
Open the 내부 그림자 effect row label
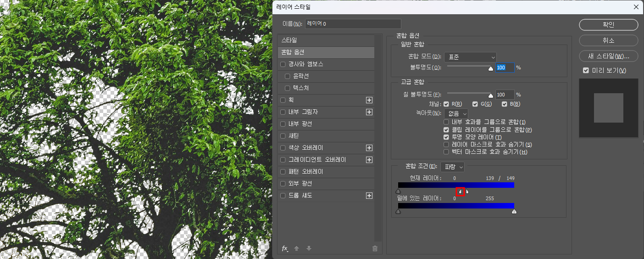[x=303, y=112]
